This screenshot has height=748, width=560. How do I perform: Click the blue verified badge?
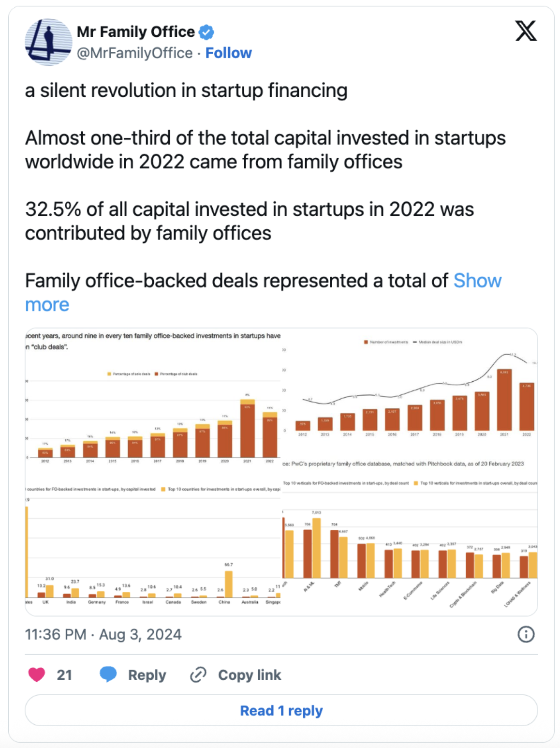pos(206,32)
